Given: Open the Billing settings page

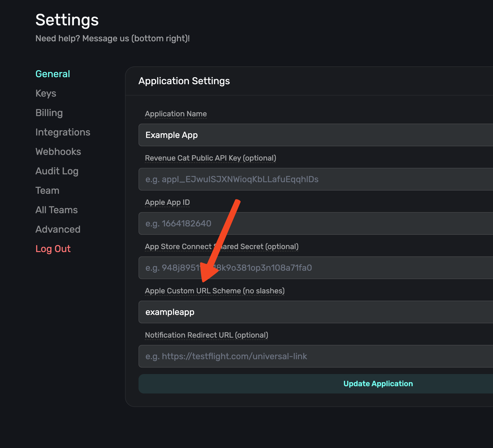Looking at the screenshot, I should [49, 113].
